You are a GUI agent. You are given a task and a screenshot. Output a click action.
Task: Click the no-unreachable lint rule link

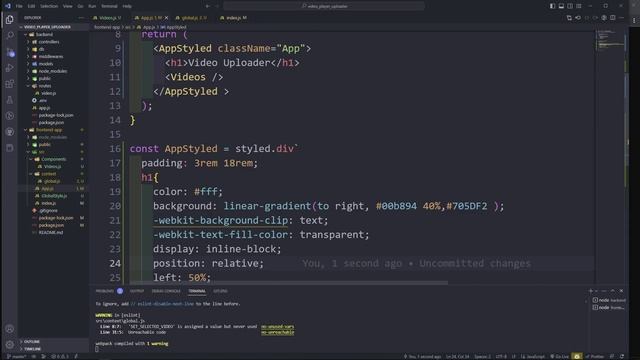(x=278, y=332)
